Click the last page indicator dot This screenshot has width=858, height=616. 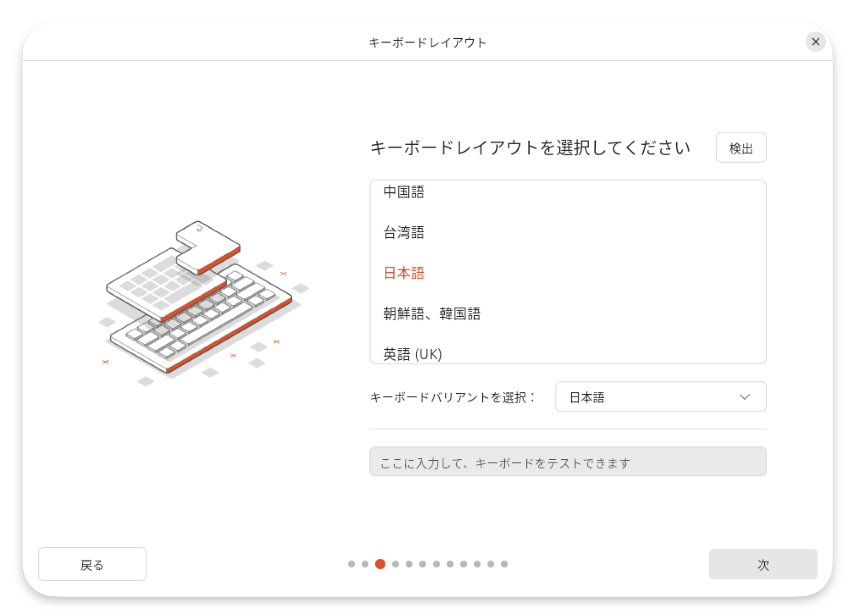[504, 564]
